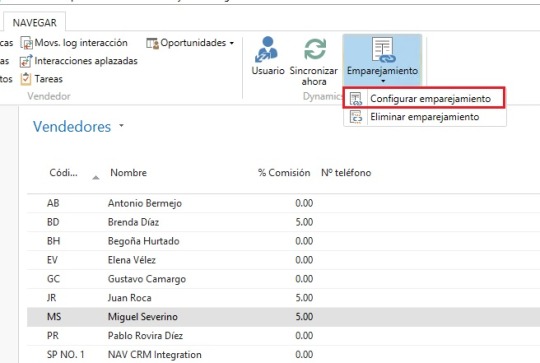The height and width of the screenshot is (363, 540).
Task: Select code EV cell
Action: (x=52, y=260)
